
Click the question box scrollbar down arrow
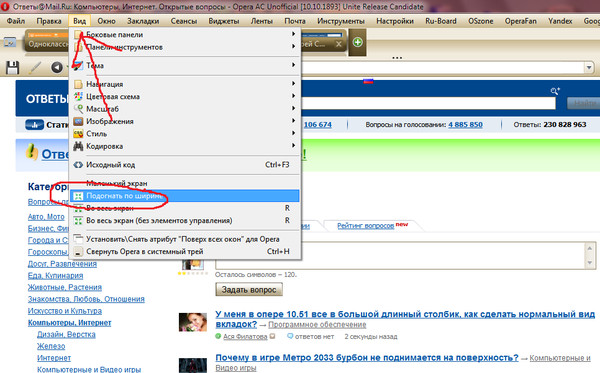click(590, 263)
